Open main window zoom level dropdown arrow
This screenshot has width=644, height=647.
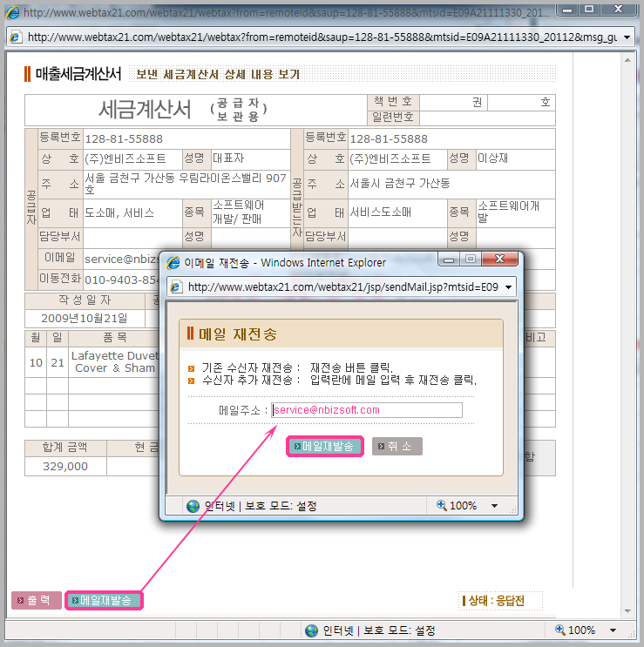click(613, 630)
